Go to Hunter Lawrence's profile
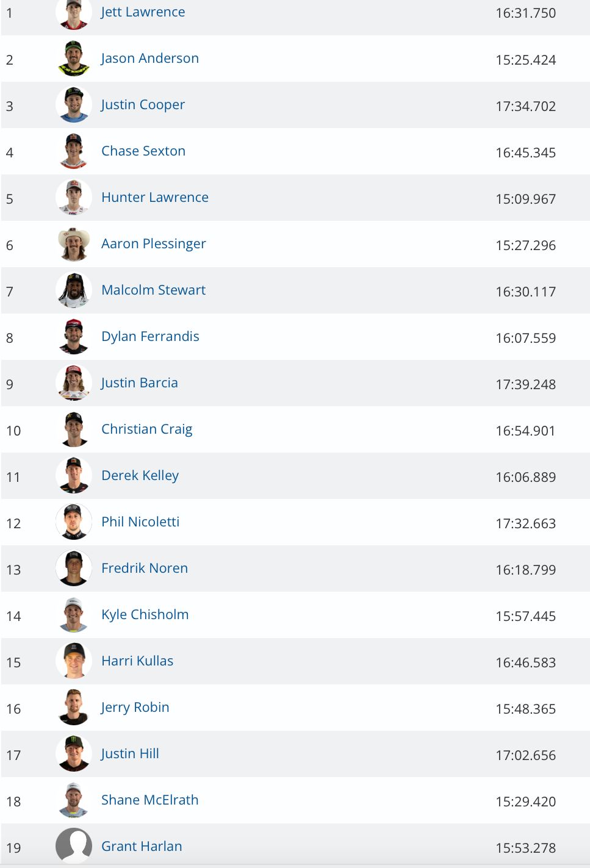Image resolution: width=590 pixels, height=868 pixels. pyautogui.click(x=155, y=198)
